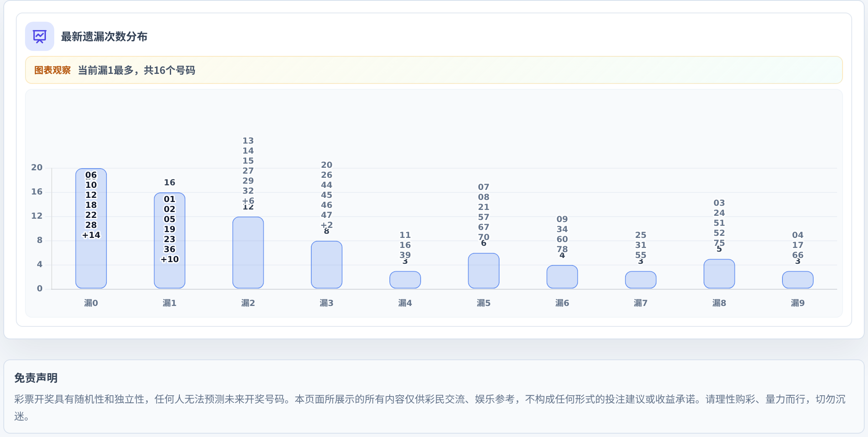Click the text 当前漏1最多，共16个号码
The width and height of the screenshot is (868, 437).
(x=136, y=70)
